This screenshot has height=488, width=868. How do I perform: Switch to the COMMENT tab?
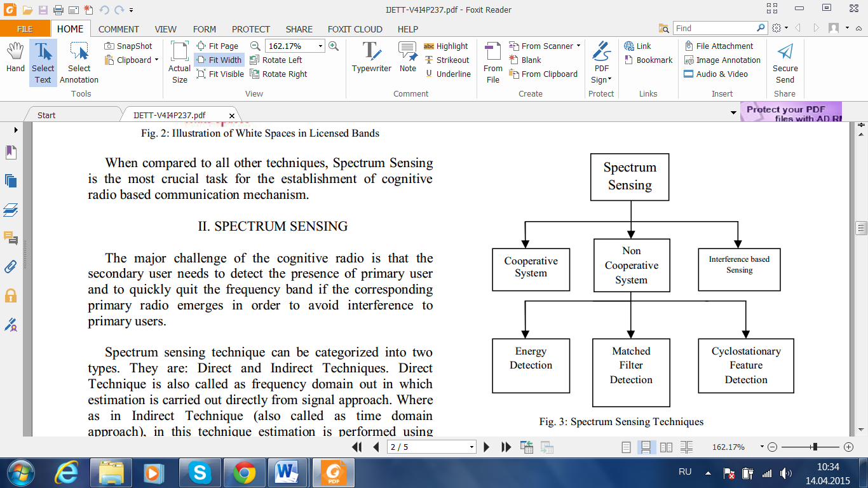coord(118,29)
